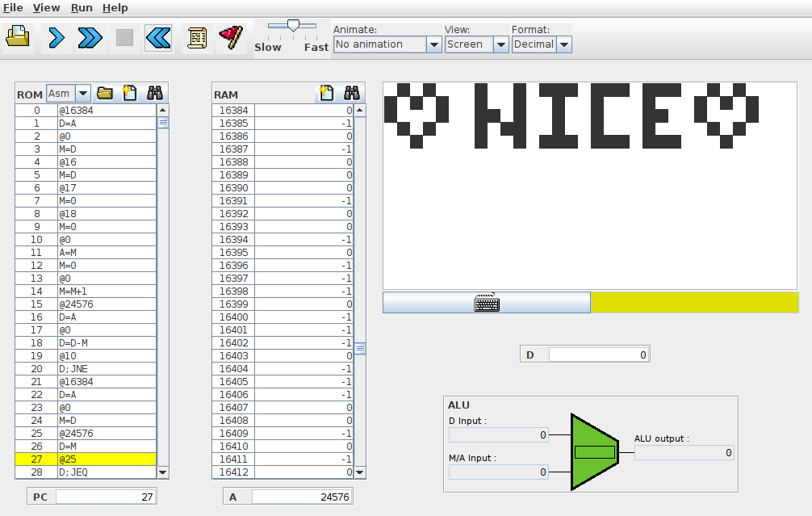Open the File menu

pyautogui.click(x=13, y=7)
